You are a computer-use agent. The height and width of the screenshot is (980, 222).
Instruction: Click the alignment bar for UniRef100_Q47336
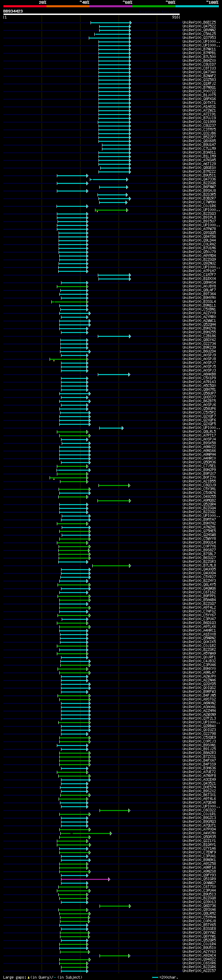[x=109, y=179]
